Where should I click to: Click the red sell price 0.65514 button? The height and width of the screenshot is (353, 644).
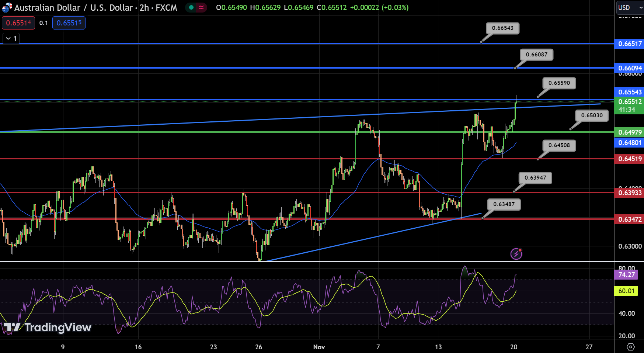click(18, 23)
